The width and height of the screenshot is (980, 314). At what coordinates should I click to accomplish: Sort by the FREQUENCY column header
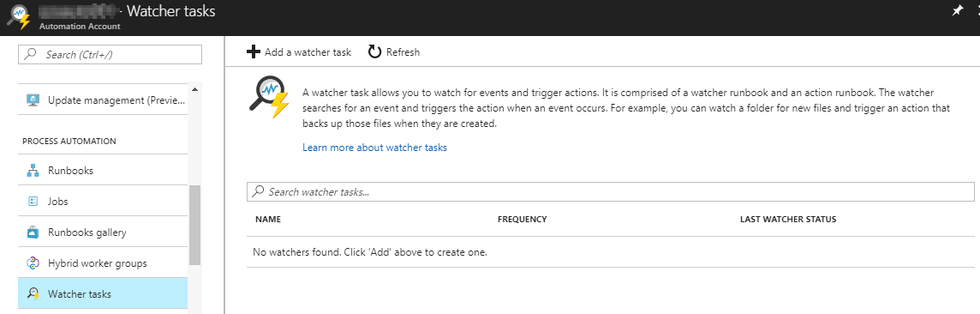(x=522, y=220)
